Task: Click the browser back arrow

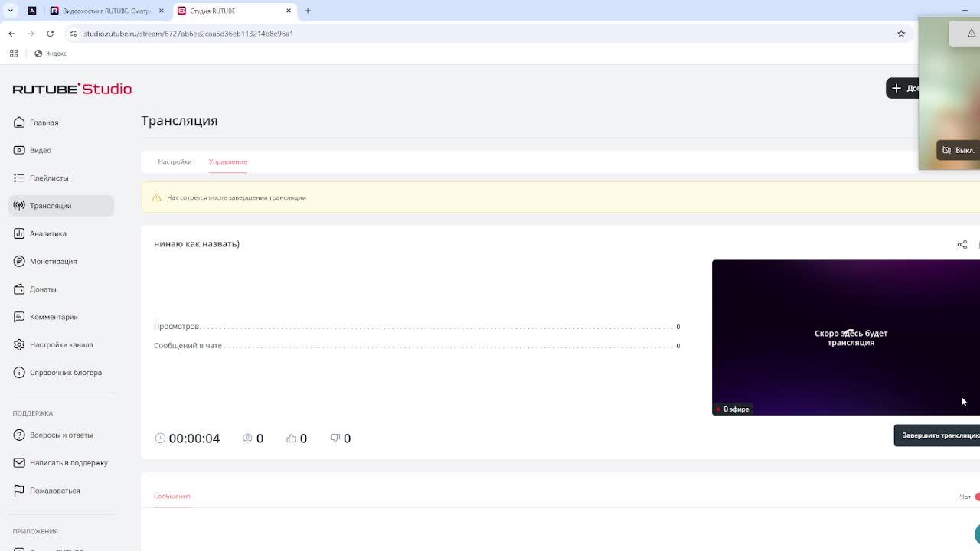Action: [11, 34]
